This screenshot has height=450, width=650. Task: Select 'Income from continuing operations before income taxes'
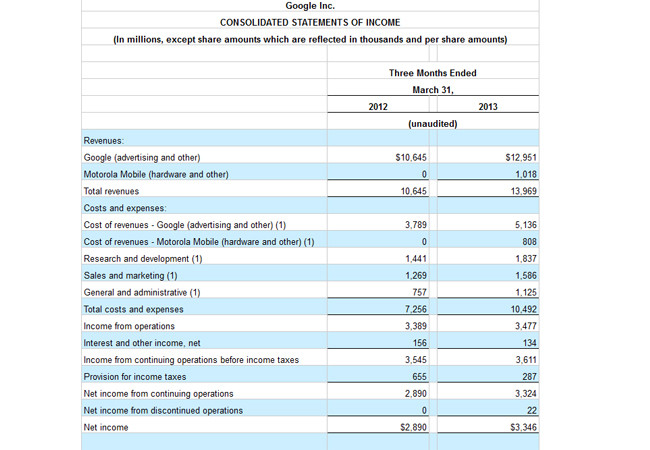tap(191, 360)
